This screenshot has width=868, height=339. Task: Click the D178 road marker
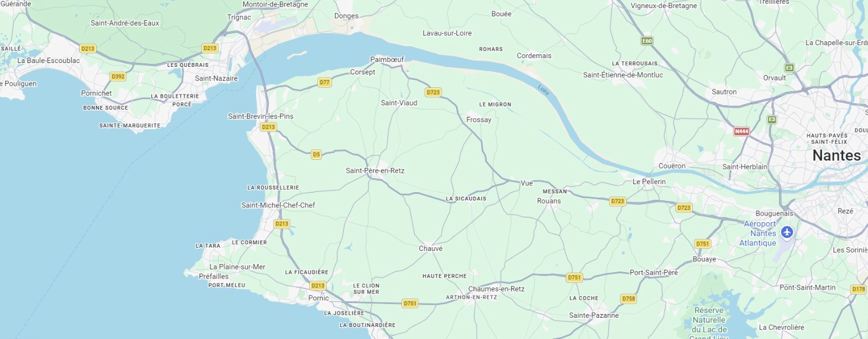(858, 289)
